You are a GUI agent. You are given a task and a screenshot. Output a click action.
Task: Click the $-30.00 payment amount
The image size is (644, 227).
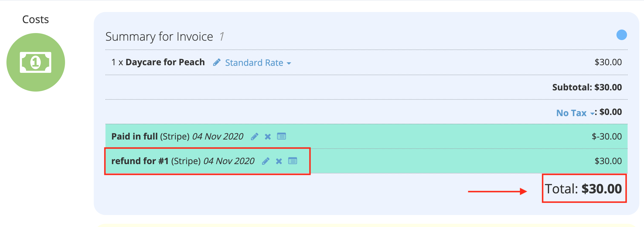point(606,136)
